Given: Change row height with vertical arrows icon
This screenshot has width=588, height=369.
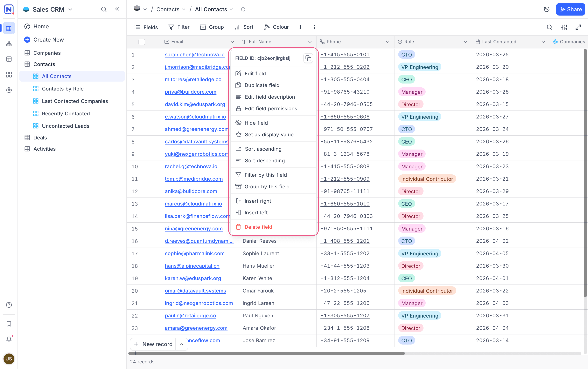Looking at the screenshot, I should pyautogui.click(x=300, y=27).
